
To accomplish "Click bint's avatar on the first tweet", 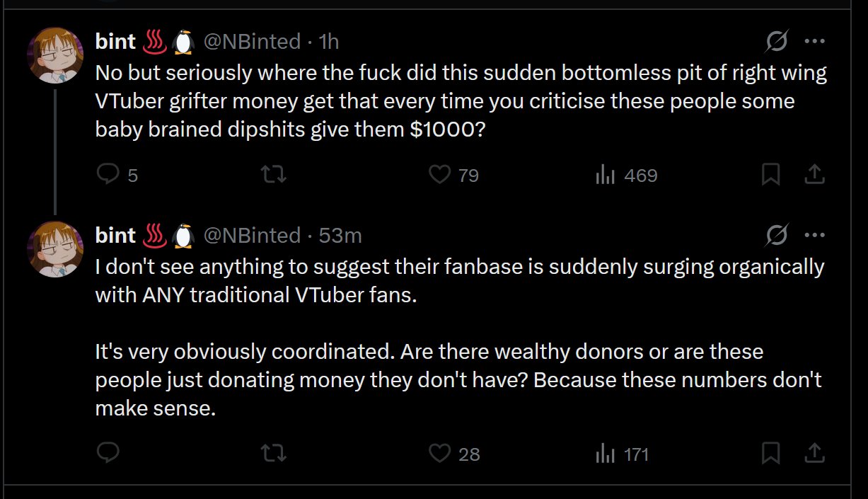I will click(x=55, y=55).
